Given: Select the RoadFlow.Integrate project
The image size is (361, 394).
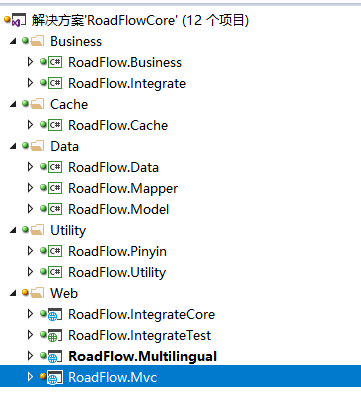Looking at the screenshot, I should [127, 84].
